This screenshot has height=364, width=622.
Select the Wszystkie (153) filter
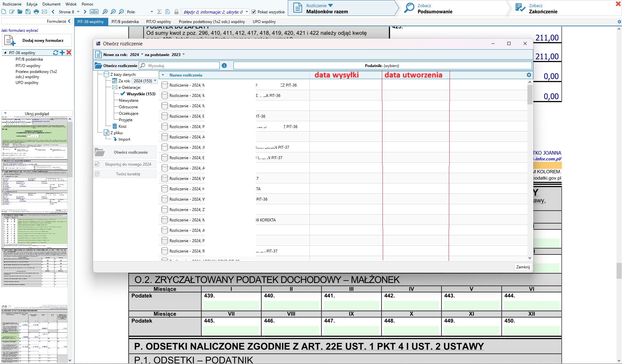(x=141, y=94)
